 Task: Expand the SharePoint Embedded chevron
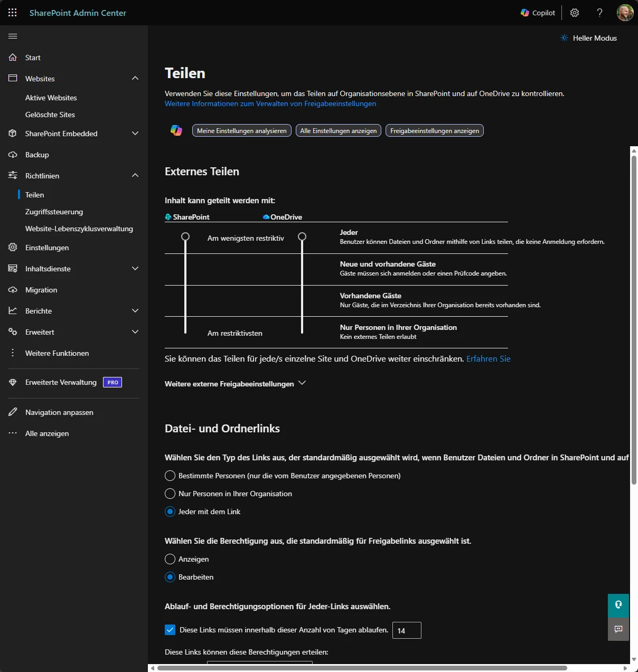tap(135, 133)
